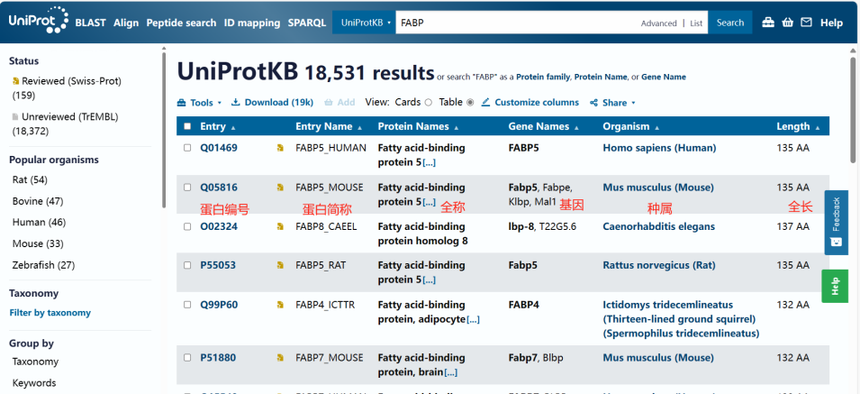Select the Cards view radio button

(x=428, y=103)
